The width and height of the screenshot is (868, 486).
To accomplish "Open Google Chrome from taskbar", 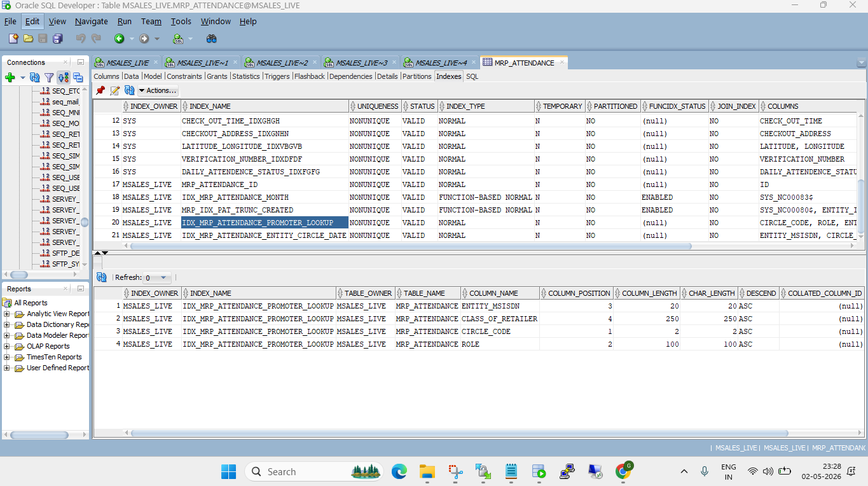I will (624, 472).
